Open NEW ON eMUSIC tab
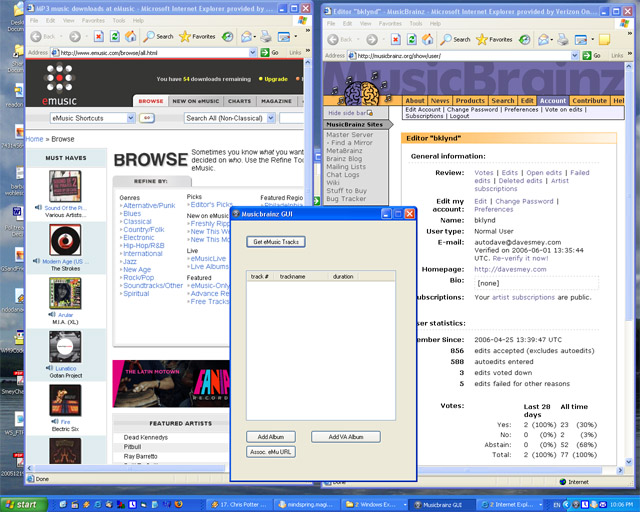Image resolution: width=640 pixels, height=512 pixels. pos(196,101)
